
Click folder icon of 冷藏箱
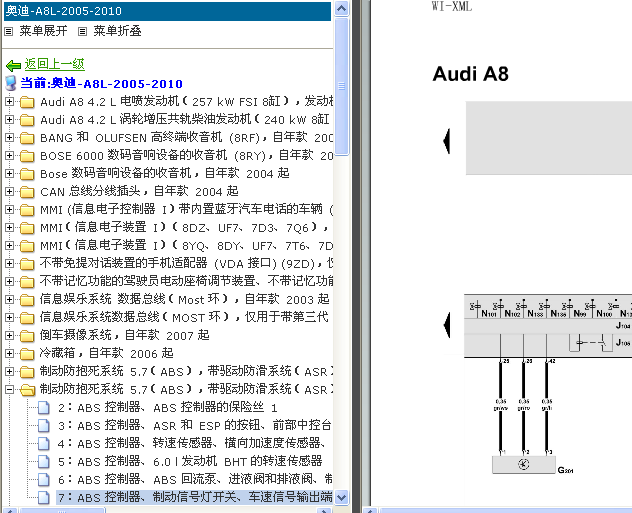click(x=27, y=354)
